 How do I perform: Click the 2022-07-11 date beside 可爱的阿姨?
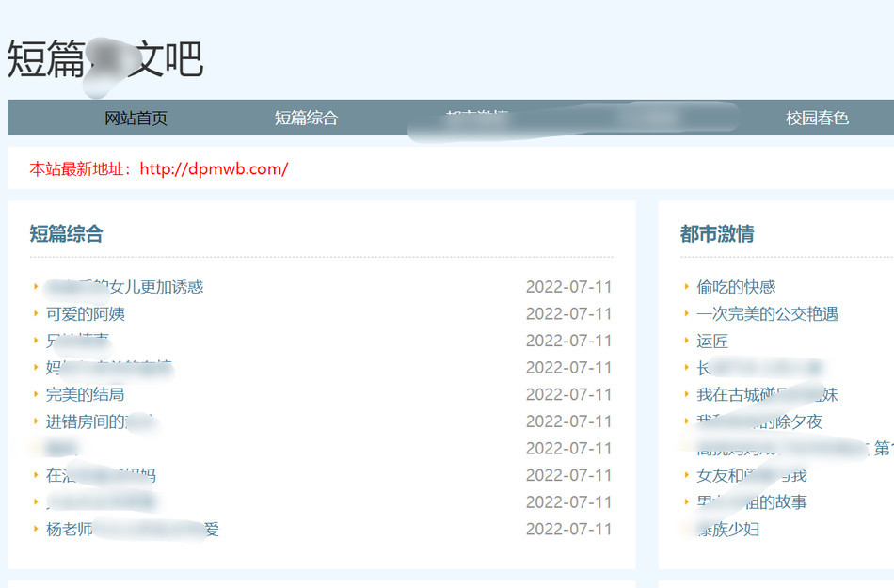pos(568,313)
